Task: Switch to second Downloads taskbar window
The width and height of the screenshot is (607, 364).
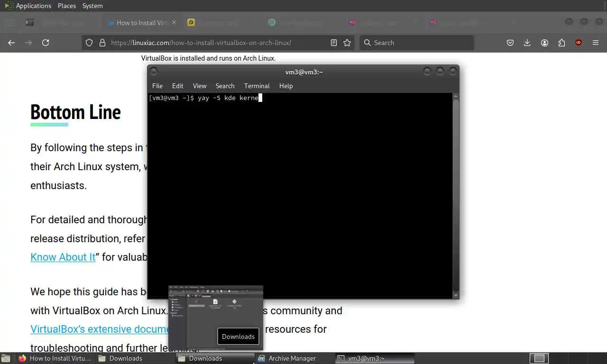Action: [x=215, y=358]
